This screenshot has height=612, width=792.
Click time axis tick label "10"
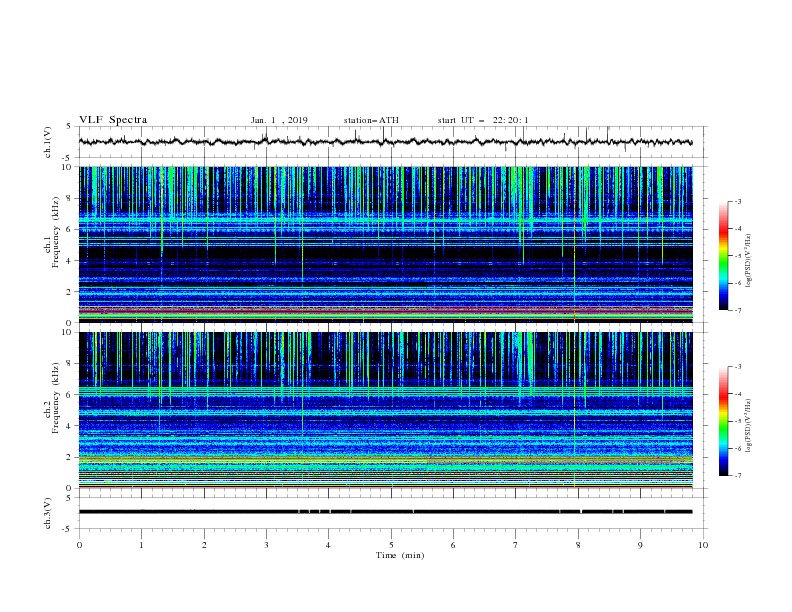(703, 545)
